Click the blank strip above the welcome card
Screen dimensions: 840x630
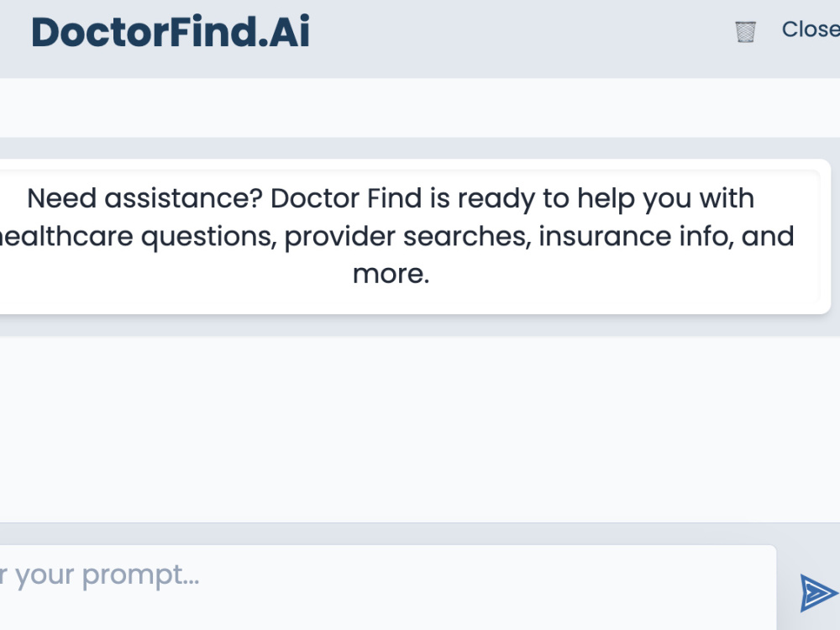pyautogui.click(x=420, y=108)
